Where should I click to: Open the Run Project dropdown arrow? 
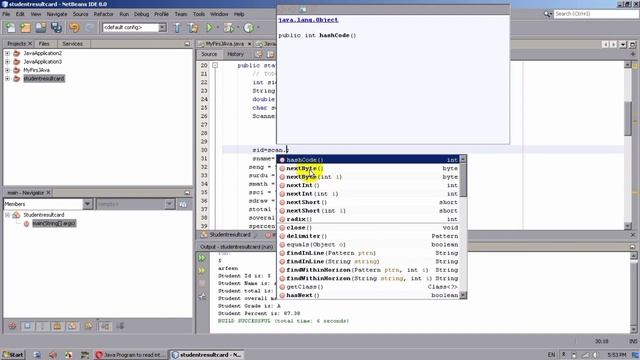pos(218,28)
